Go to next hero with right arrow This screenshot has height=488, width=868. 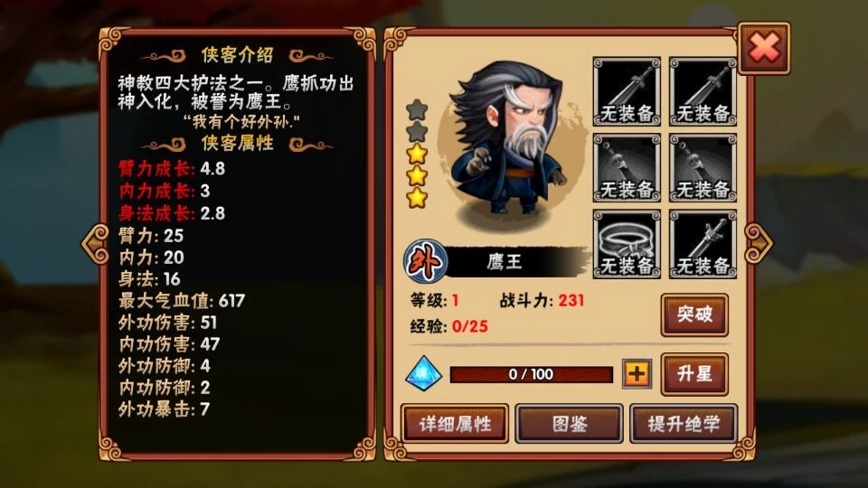pyautogui.click(x=758, y=243)
